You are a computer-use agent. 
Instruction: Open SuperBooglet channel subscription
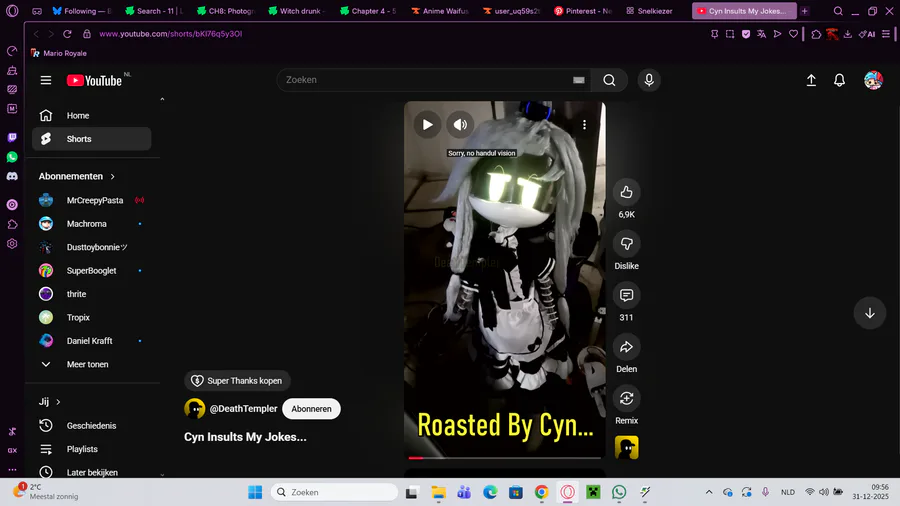92,271
